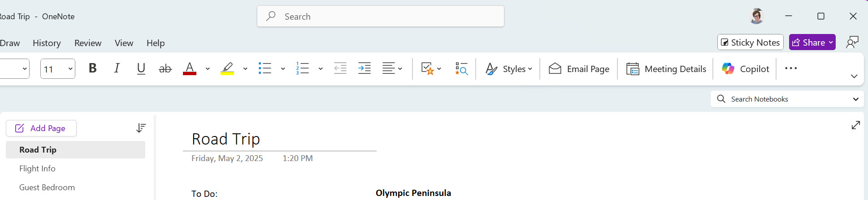Apply yellow text highlight color
Screen dimensions: 868x200
(227, 68)
